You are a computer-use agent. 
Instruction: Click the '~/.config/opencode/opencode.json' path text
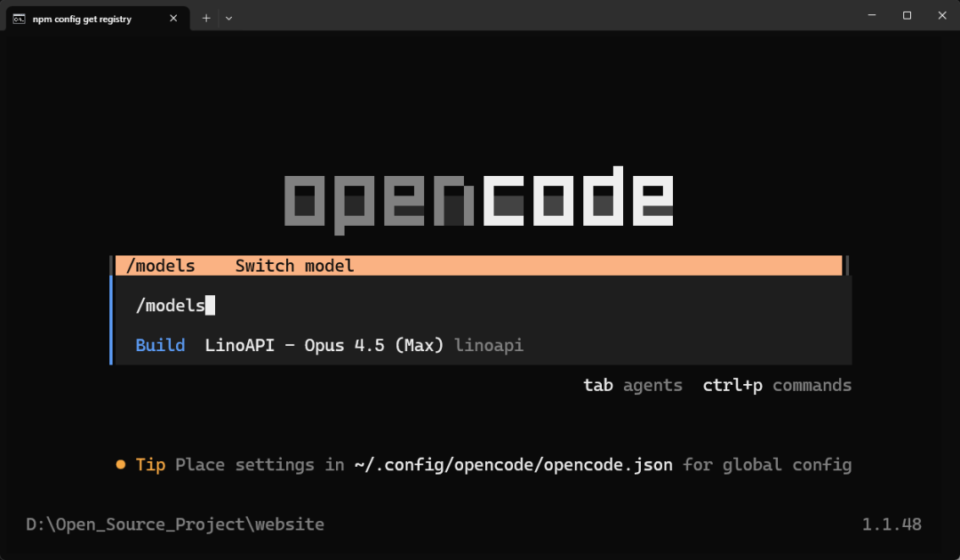(x=513, y=465)
